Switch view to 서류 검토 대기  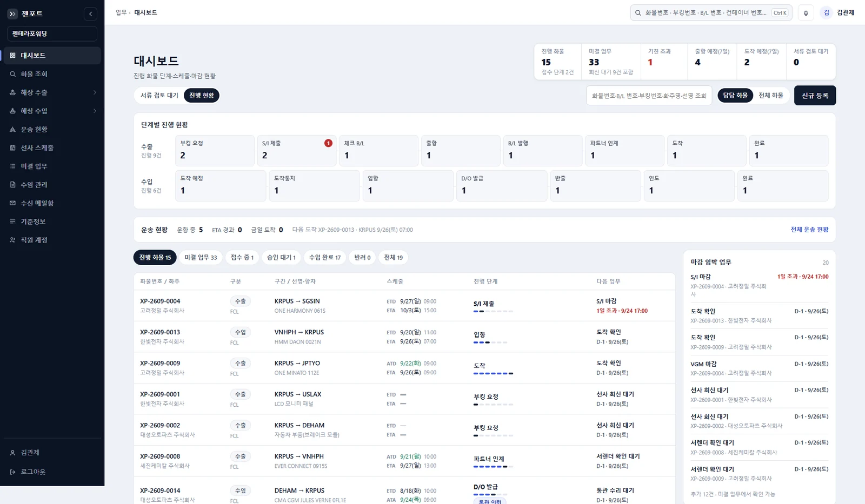click(x=159, y=96)
